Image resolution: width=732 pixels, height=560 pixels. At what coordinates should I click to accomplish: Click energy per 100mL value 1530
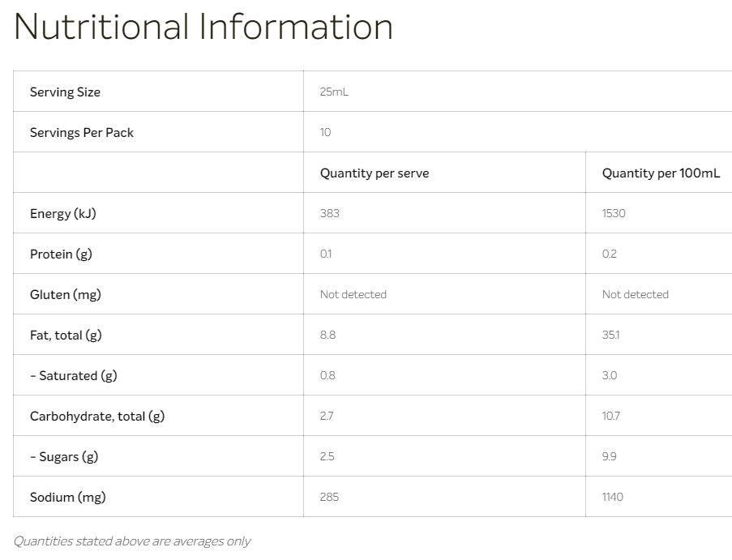click(614, 213)
